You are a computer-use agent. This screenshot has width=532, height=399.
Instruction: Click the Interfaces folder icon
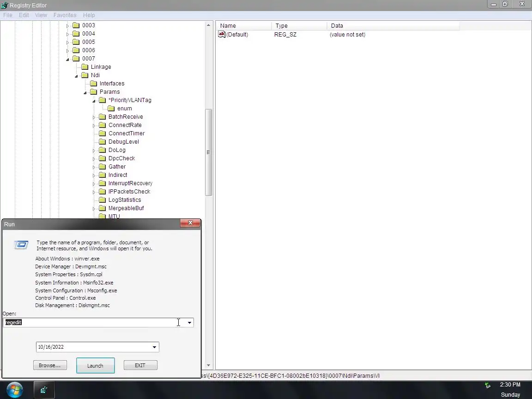(94, 84)
